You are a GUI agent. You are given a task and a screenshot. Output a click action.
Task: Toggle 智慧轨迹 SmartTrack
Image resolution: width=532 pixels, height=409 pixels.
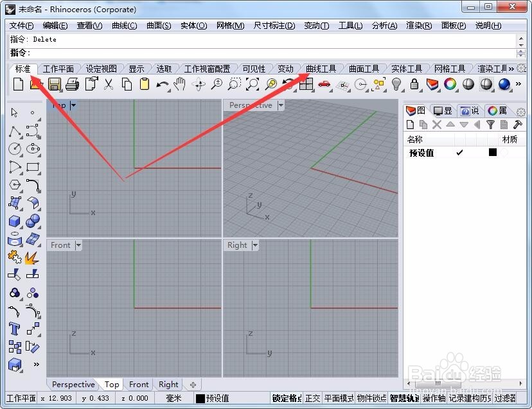404,399
